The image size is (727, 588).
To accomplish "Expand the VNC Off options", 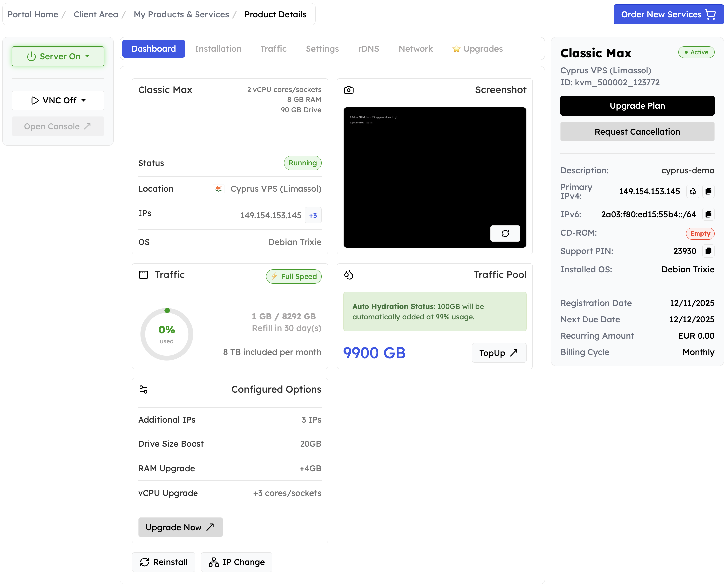I will tap(84, 100).
